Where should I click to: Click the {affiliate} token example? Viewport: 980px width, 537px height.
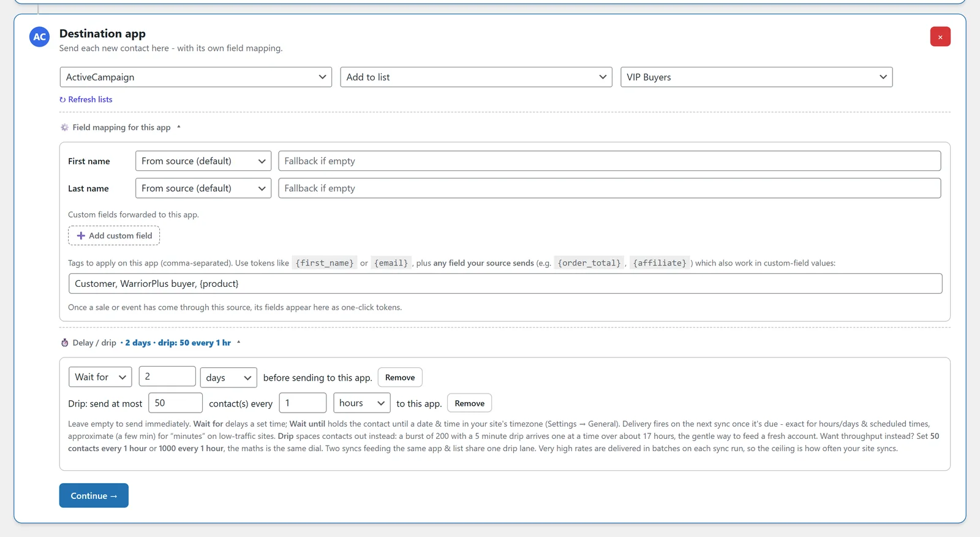pyautogui.click(x=660, y=263)
